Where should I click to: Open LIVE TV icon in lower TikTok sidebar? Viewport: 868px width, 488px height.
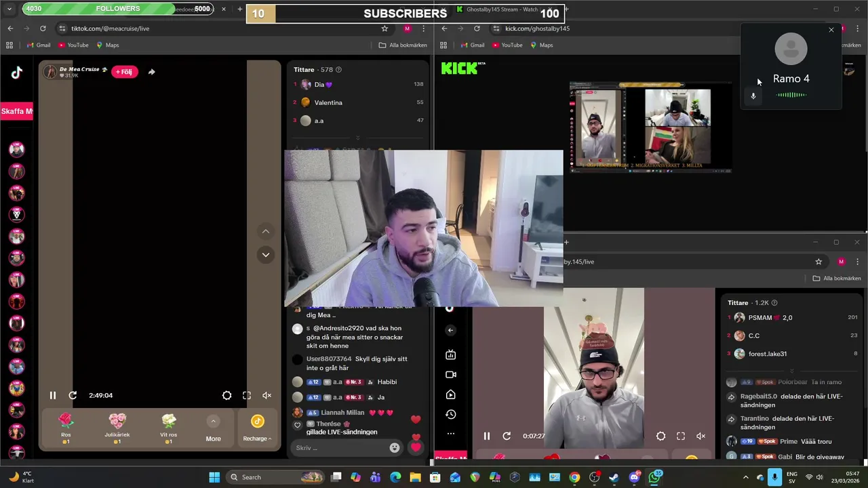450,354
